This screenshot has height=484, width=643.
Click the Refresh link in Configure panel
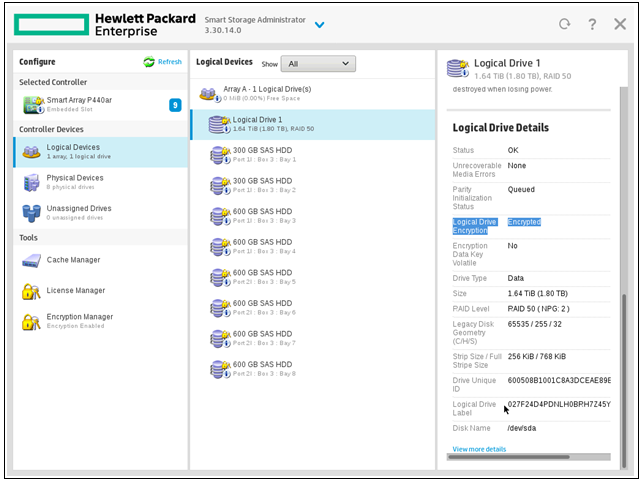(x=170, y=62)
